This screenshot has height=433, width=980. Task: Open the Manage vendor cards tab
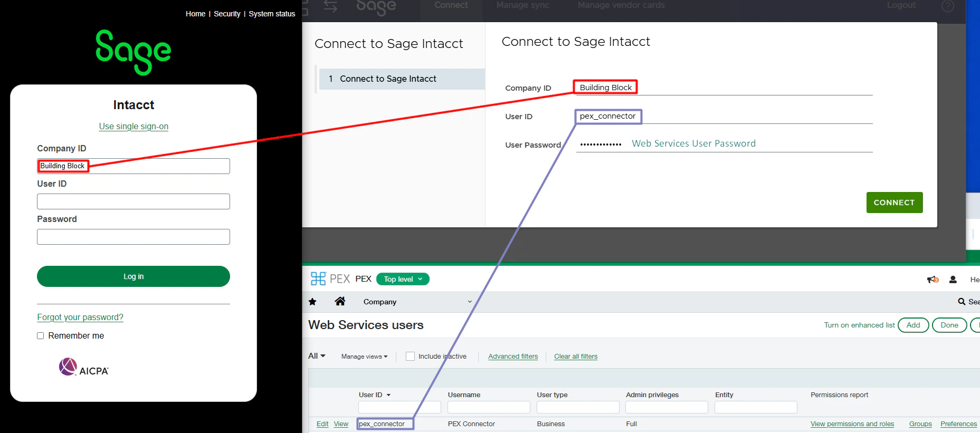pos(621,5)
